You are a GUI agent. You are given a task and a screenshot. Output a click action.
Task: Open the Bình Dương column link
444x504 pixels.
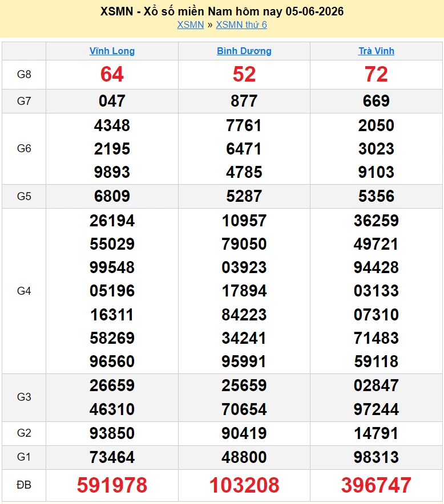point(244,51)
